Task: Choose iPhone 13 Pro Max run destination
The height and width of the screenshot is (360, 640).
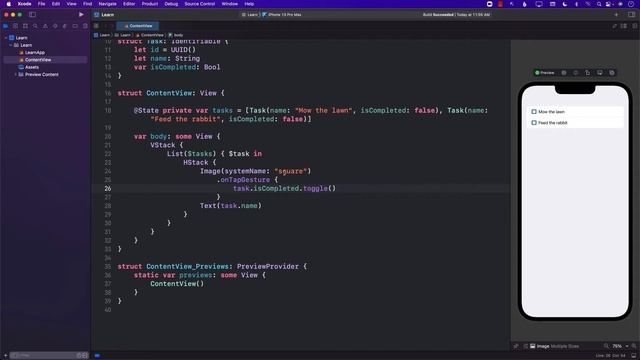Action: click(282, 14)
